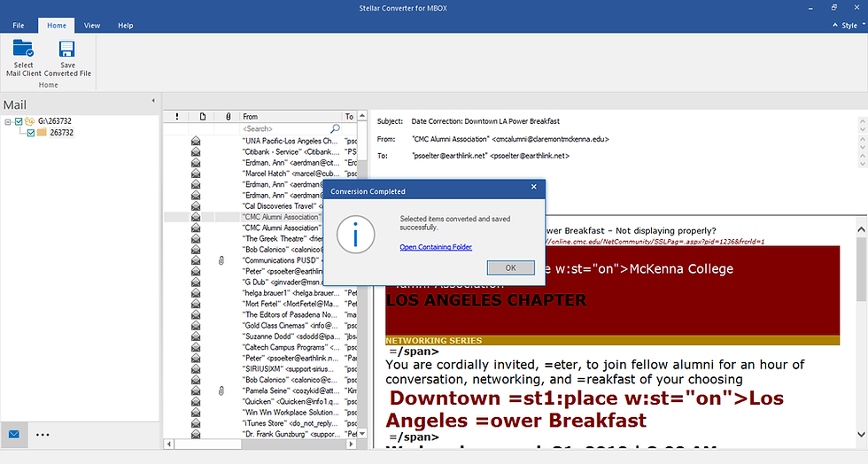Click envelope icon of Cal Discoveries Travel row
The image size is (868, 464).
point(196,206)
